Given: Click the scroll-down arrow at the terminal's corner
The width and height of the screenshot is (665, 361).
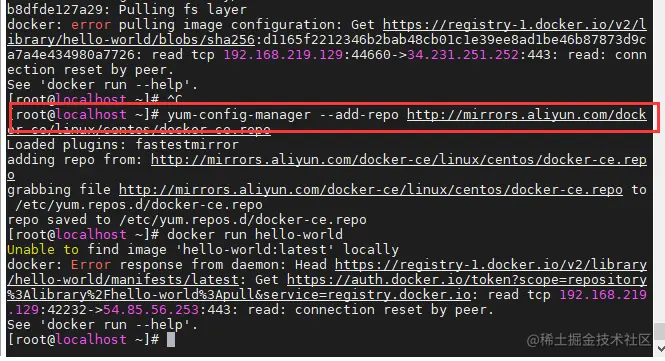Looking at the screenshot, I should click(x=660, y=349).
